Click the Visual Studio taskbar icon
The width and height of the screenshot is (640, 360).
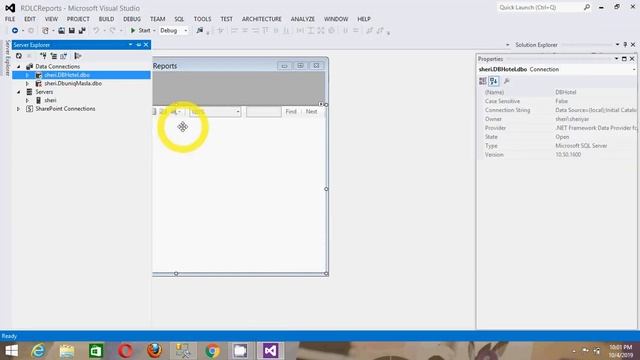[270, 351]
